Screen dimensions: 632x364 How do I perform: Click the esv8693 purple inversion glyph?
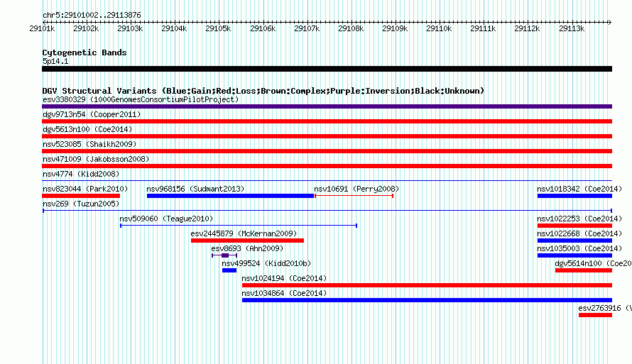(x=224, y=255)
